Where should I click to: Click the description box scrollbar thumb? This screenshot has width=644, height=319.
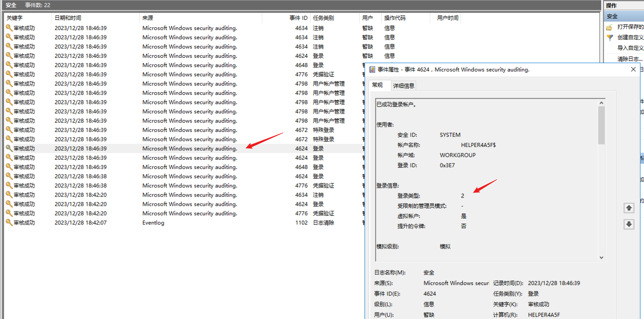point(601,125)
